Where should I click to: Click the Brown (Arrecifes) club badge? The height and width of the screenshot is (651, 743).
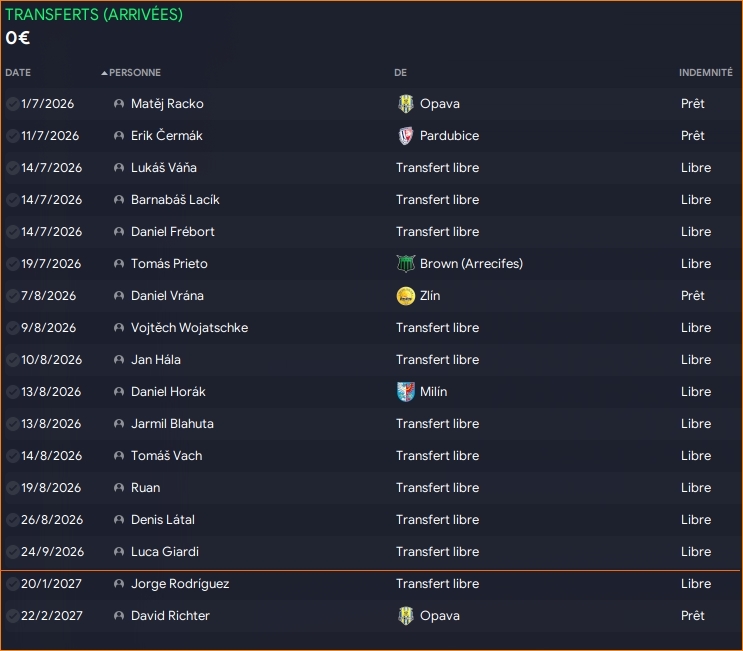405,264
